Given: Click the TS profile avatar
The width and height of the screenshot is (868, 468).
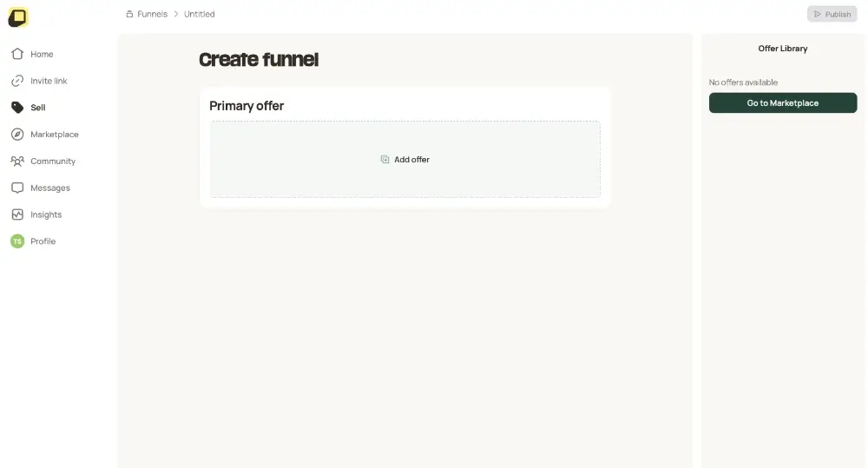Looking at the screenshot, I should (17, 241).
